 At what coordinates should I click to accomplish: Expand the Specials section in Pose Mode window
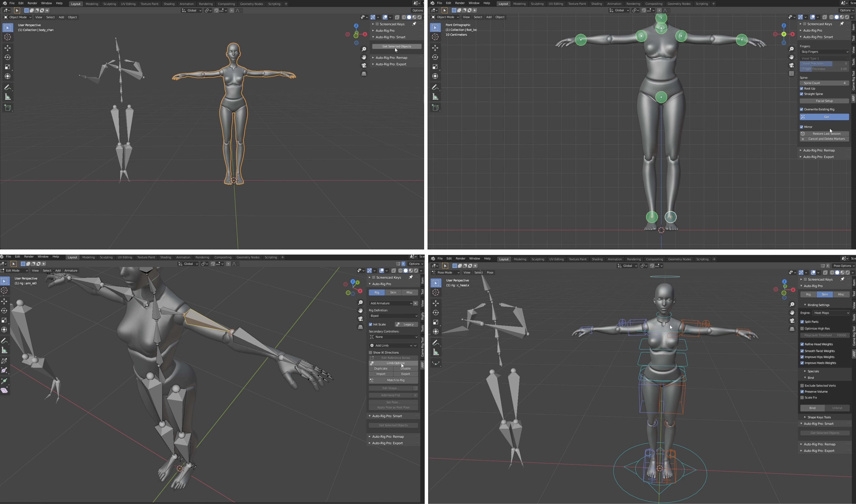point(813,371)
